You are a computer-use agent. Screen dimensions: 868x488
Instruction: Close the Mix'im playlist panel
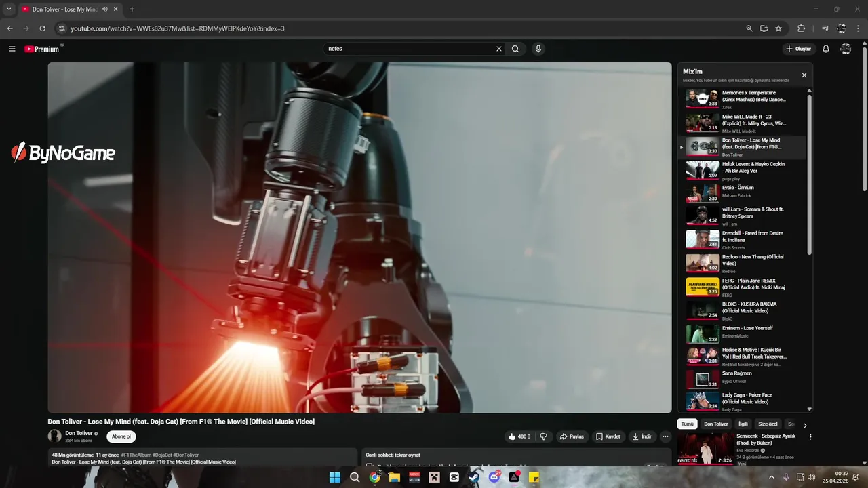[804, 75]
